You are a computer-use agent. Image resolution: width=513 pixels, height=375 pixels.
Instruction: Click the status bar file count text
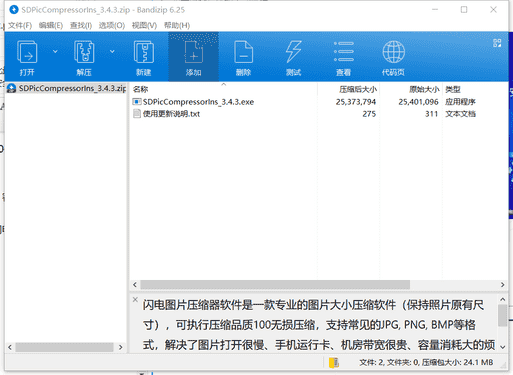(426, 362)
